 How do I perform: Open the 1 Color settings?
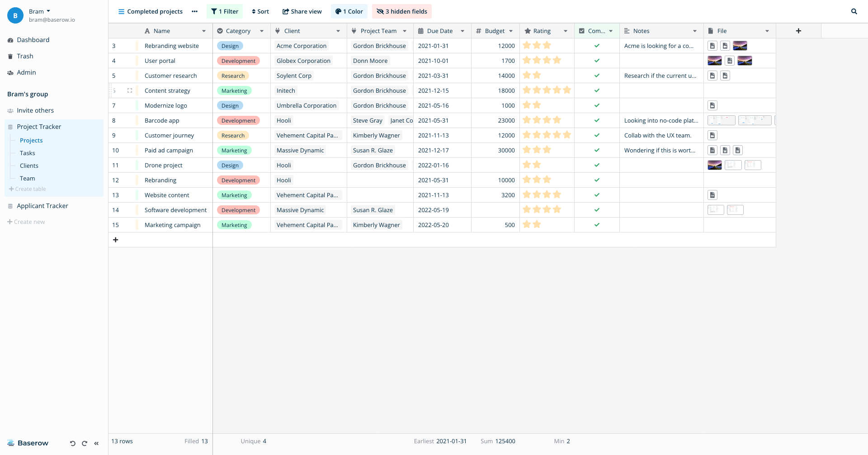pyautogui.click(x=349, y=11)
